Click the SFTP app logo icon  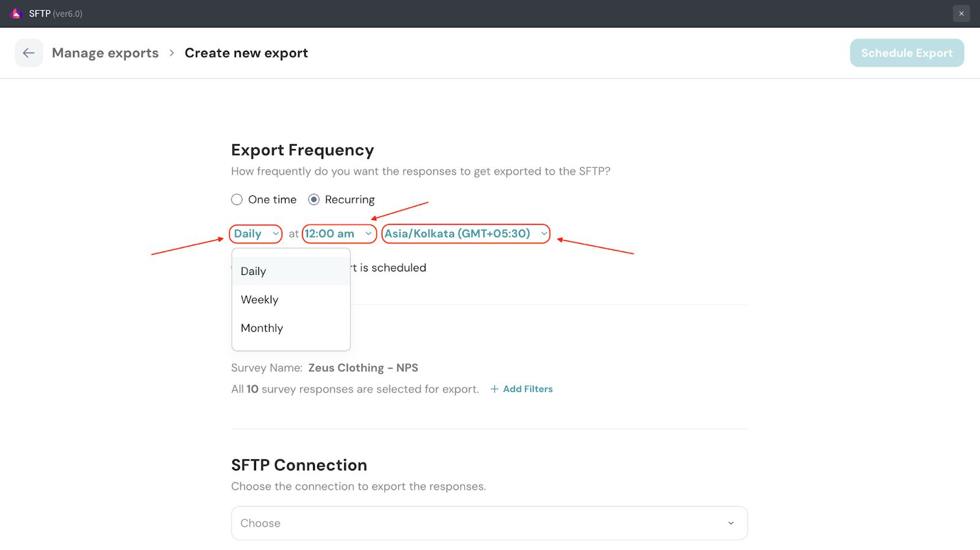pos(17,13)
